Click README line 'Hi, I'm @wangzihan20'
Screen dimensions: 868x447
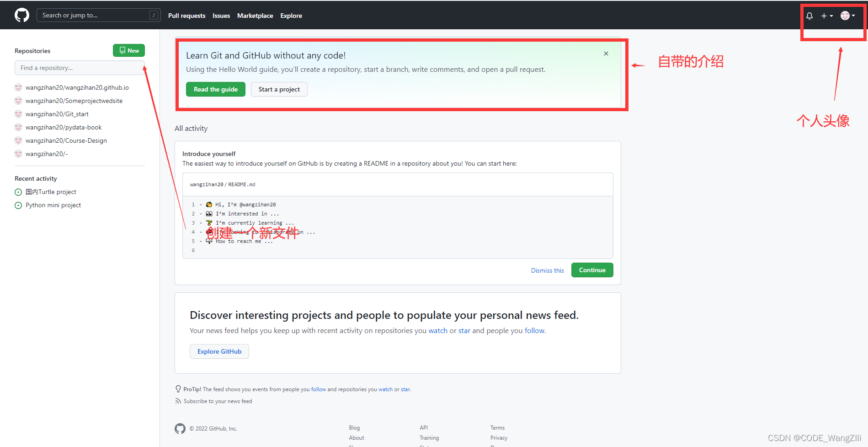tap(245, 205)
